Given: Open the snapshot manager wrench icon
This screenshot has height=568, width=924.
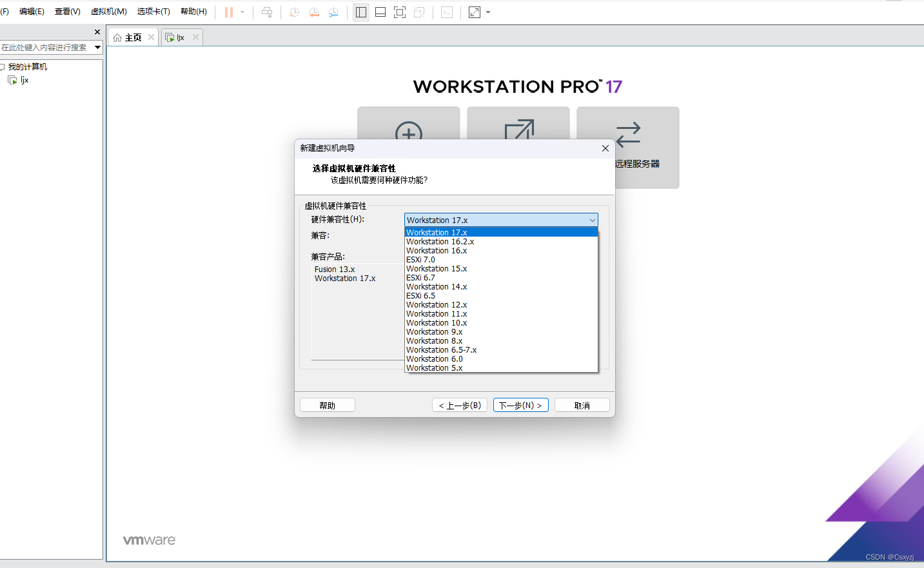Looking at the screenshot, I should coord(333,12).
